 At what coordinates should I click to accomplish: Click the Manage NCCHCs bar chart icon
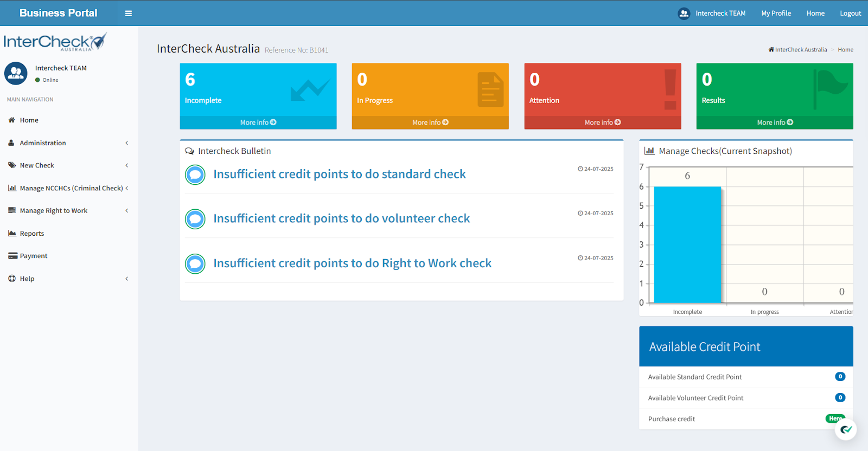(12, 188)
